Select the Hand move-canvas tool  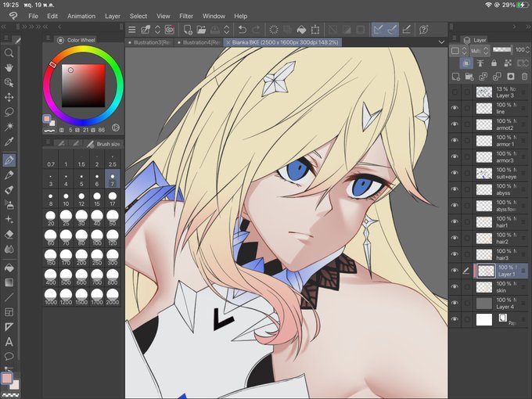click(9, 68)
